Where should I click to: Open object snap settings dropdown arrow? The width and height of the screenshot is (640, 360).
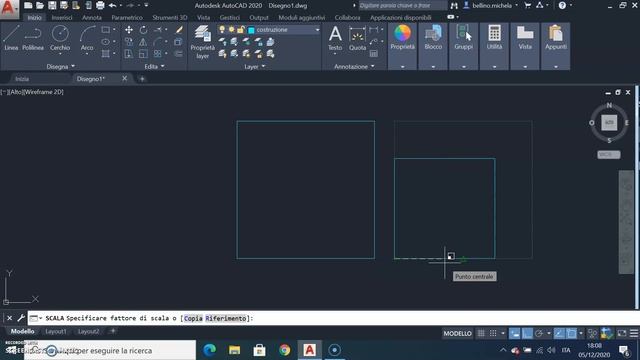click(x=581, y=333)
